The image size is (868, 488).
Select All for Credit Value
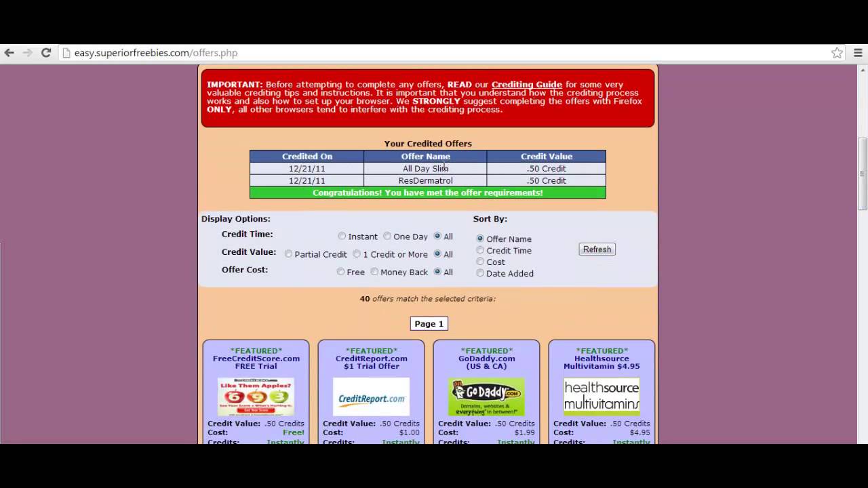[x=437, y=253]
